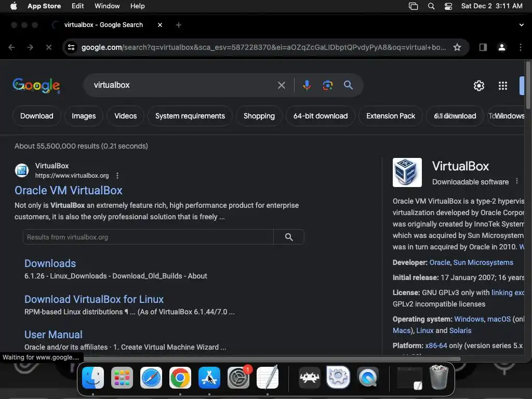The height and width of the screenshot is (399, 532).
Task: Click the Sun Microsystems link
Action: click(483, 262)
